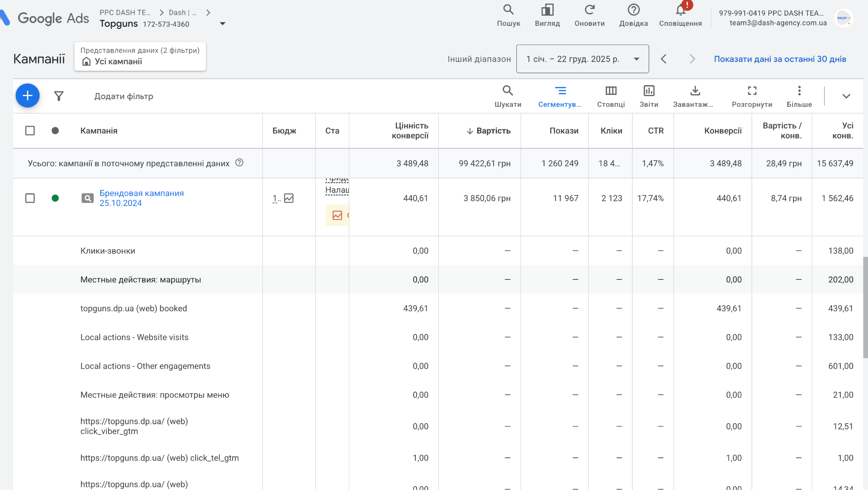Expand the Topguns account selector arrow
The width and height of the screenshot is (868, 490).
[x=223, y=24]
